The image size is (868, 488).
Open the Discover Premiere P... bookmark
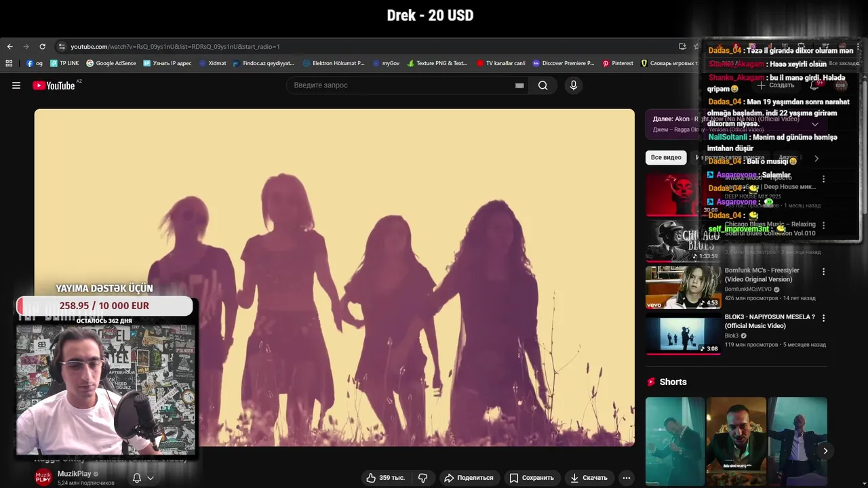[x=564, y=63]
